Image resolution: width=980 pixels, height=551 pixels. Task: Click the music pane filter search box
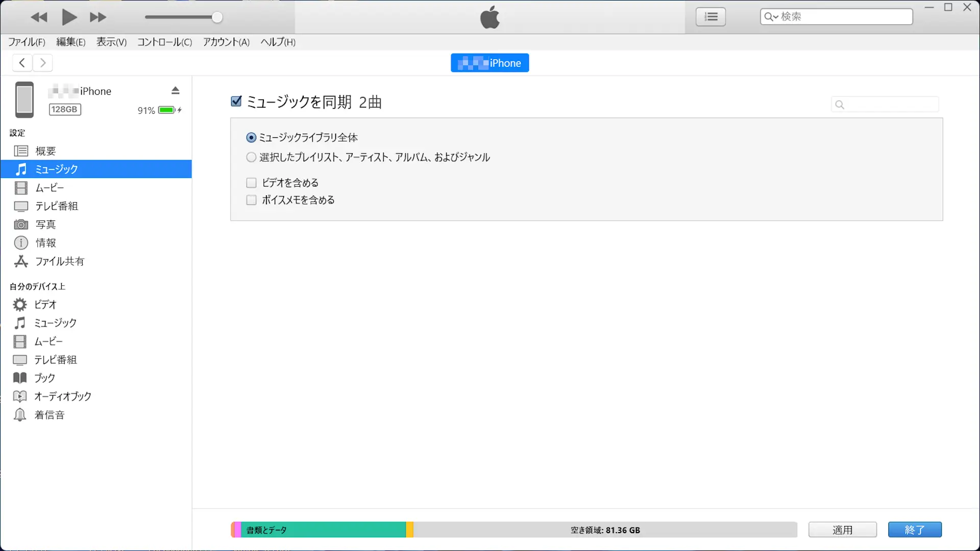(885, 105)
